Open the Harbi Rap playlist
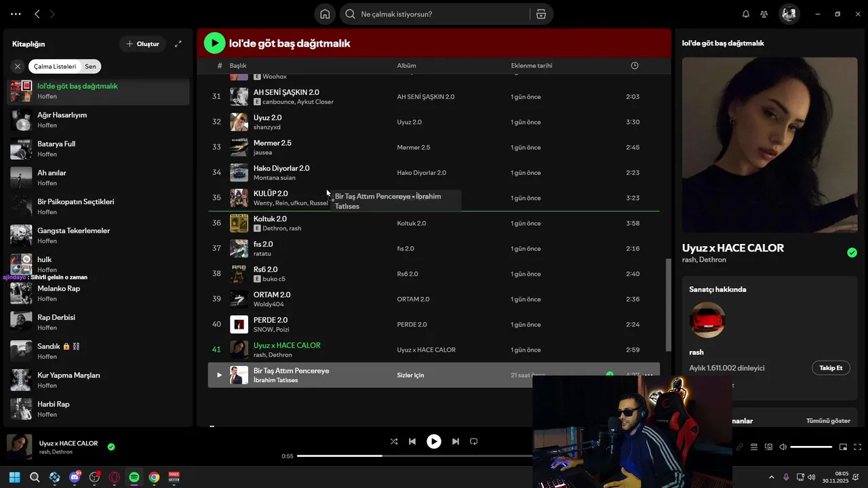The image size is (868, 488). [98, 409]
